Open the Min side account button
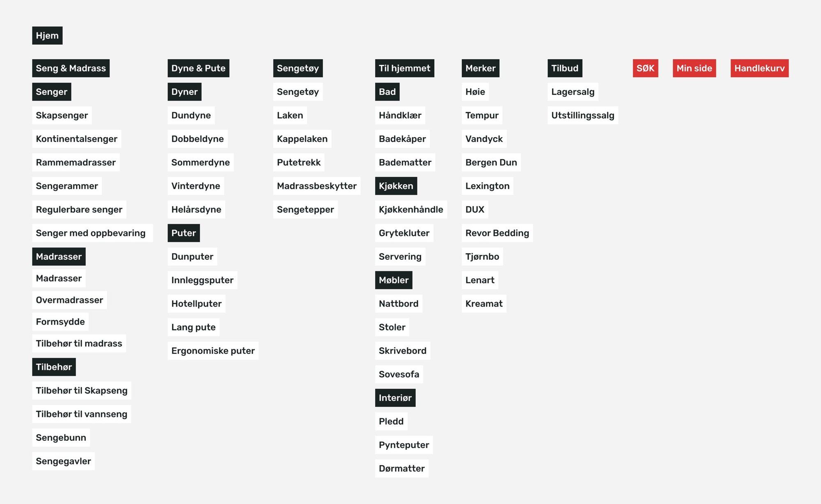Screen dimensions: 821x504 (694, 68)
